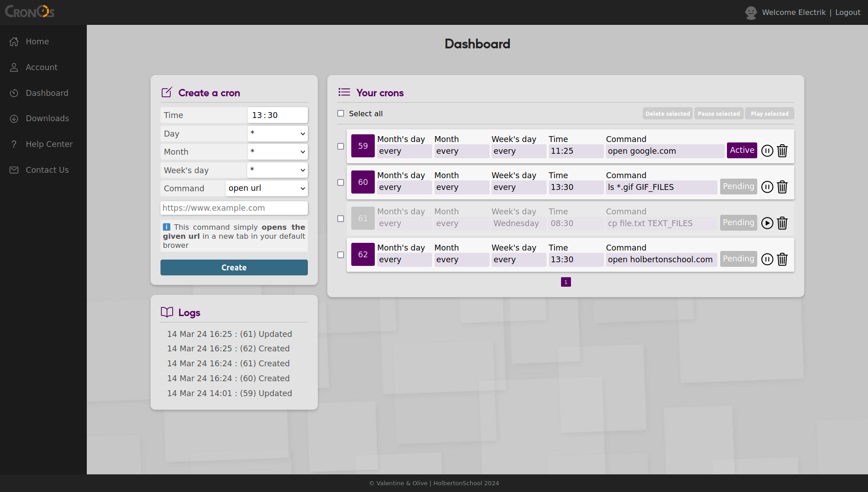Click the CronOs logo
Viewport: 868px width, 492px height.
point(30,12)
